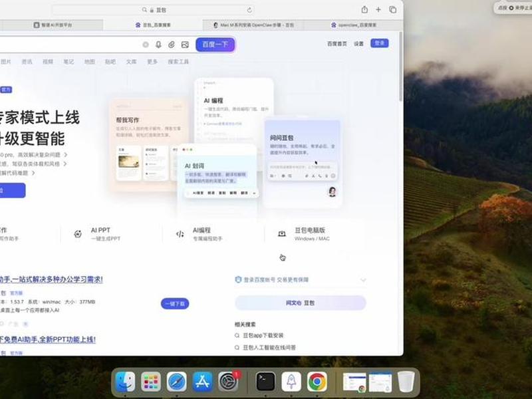Click the 豆包电脑版 computer icon
This screenshot has width=532, height=399.
point(282,234)
